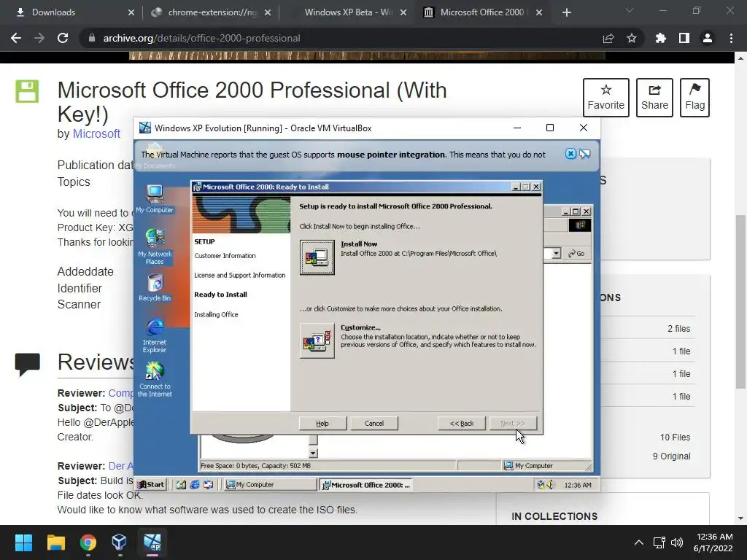Image resolution: width=747 pixels, height=560 pixels.
Task: Click the do-not-show-again notification icon in VirtualBox
Action: click(584, 154)
